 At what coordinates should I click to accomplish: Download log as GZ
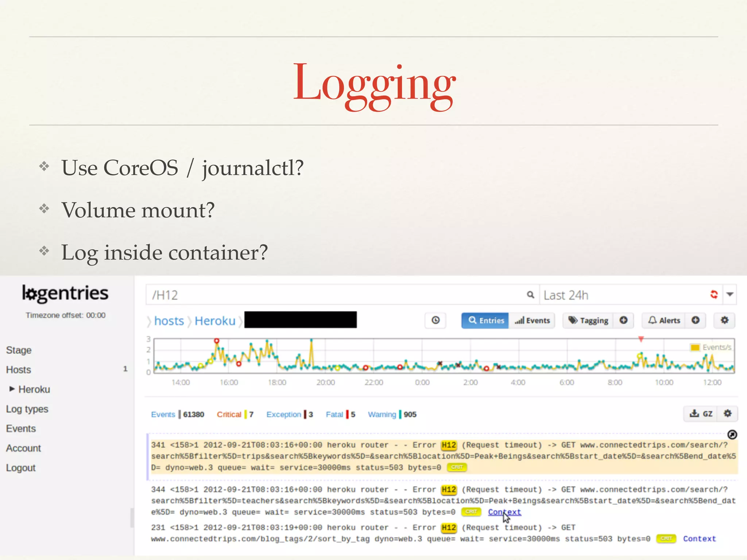click(x=700, y=413)
